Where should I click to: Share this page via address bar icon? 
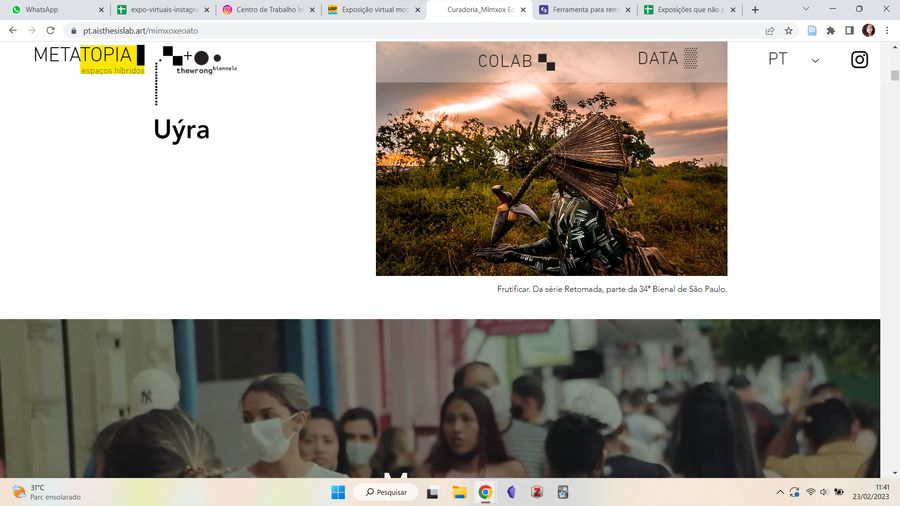[770, 31]
